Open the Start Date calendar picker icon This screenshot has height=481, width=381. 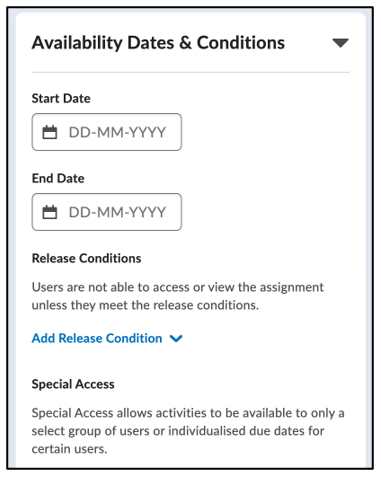click(x=50, y=132)
